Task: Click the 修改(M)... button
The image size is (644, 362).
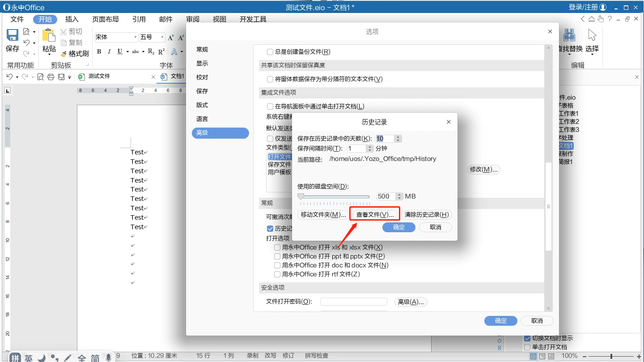Action: click(x=483, y=170)
